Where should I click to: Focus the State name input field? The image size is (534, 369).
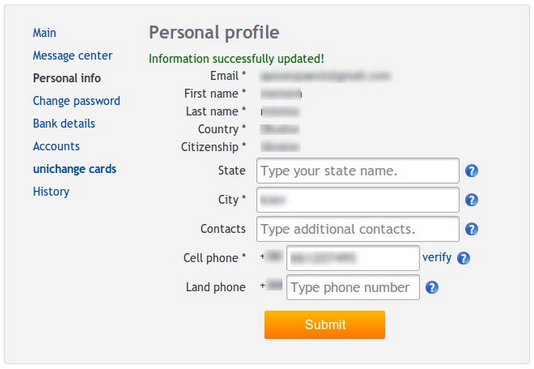pyautogui.click(x=358, y=171)
